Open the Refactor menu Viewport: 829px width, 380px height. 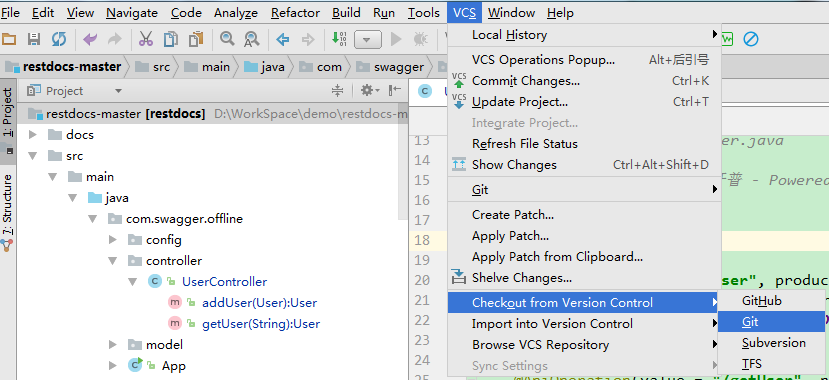(295, 13)
